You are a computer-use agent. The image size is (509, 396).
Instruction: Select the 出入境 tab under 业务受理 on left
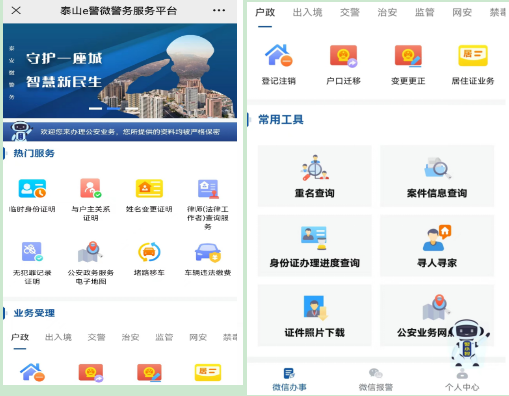[x=58, y=337]
